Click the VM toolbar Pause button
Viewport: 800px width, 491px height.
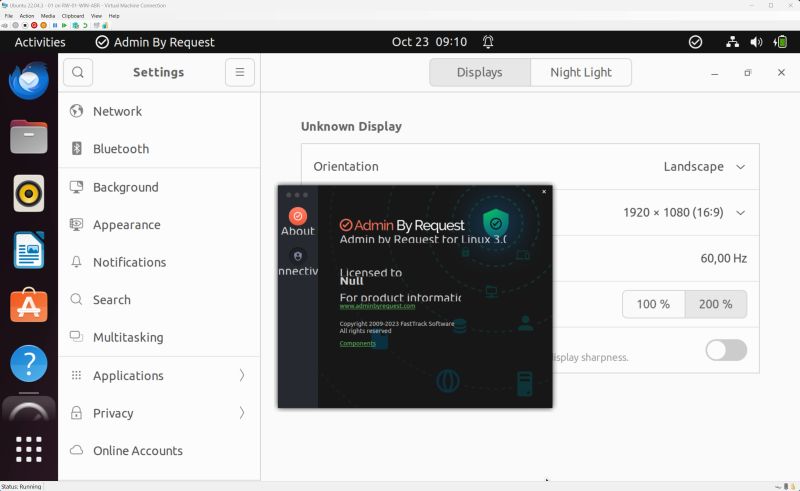click(x=55, y=25)
